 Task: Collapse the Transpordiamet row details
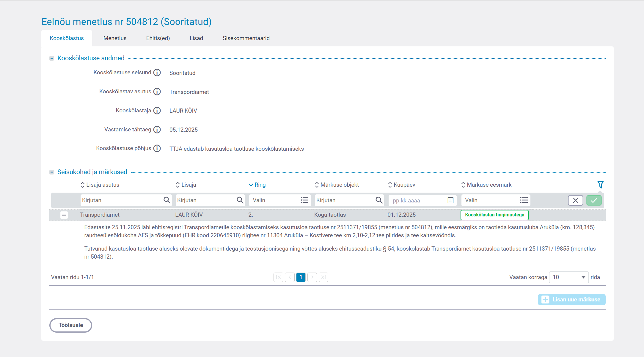(64, 215)
